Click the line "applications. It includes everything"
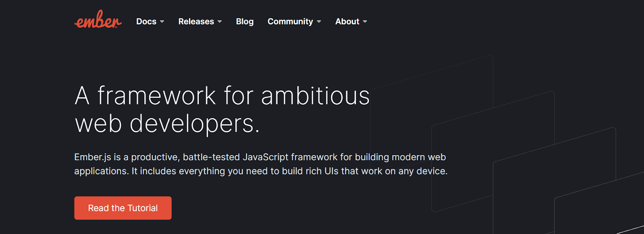 tap(261, 171)
